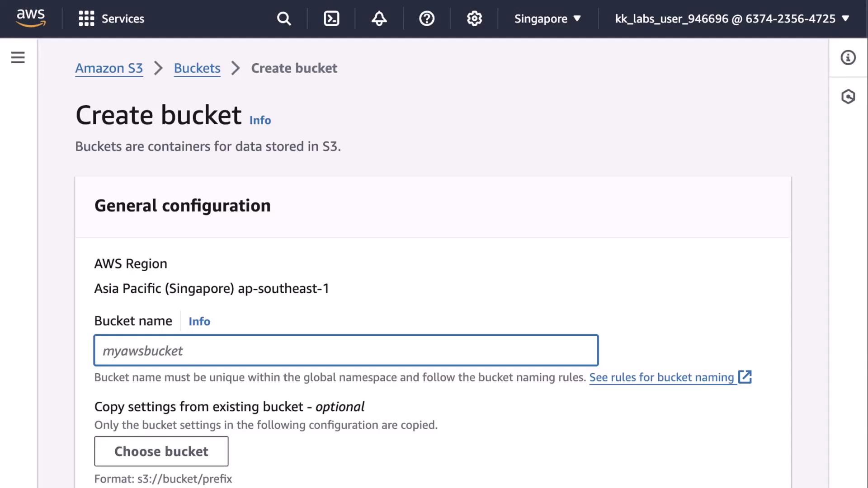Open settings gear in top bar
Image resolution: width=868 pixels, height=488 pixels.
474,19
